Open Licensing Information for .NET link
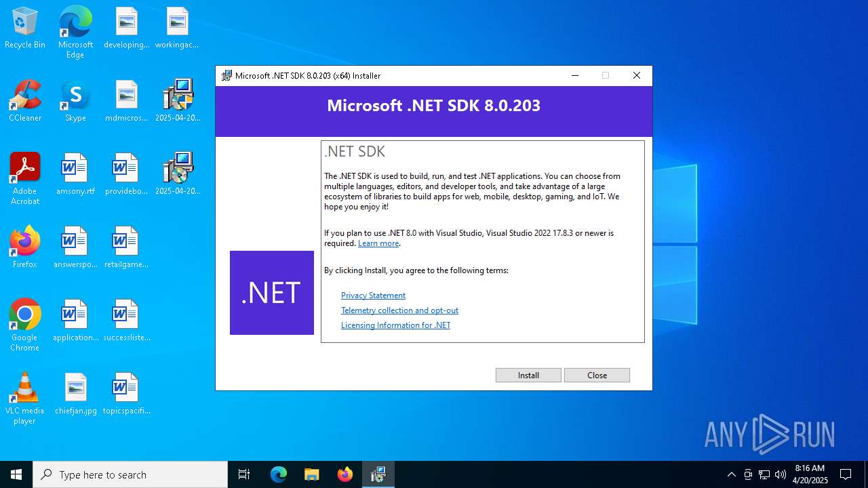 point(395,325)
